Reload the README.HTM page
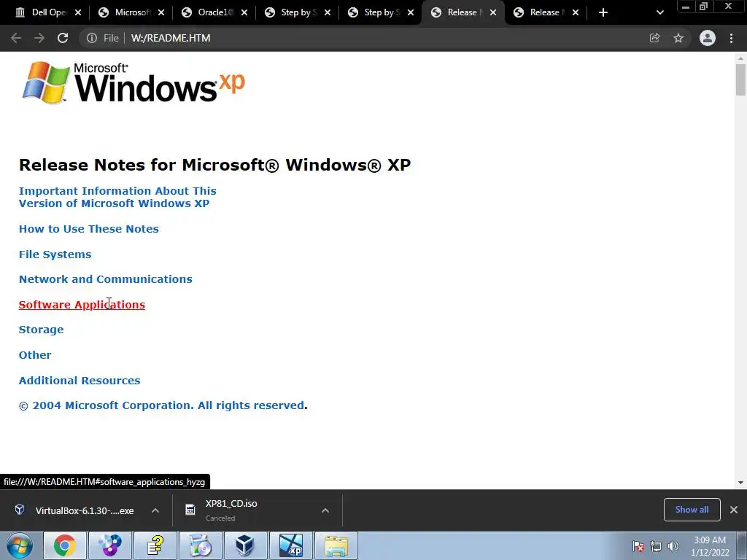The image size is (747, 560). click(63, 38)
